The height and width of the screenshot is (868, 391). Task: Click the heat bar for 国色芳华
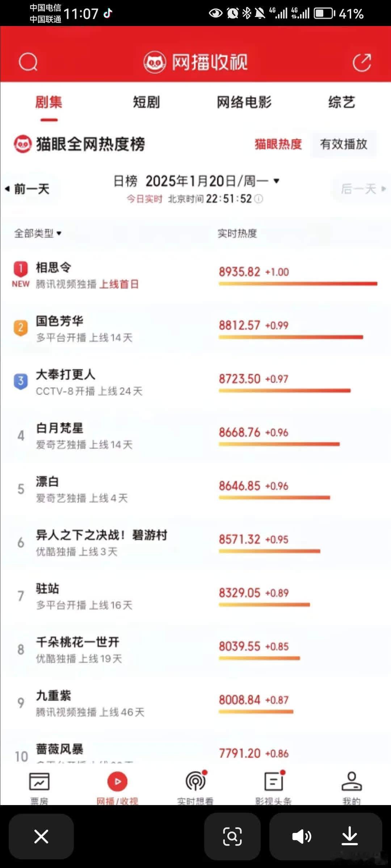pyautogui.click(x=291, y=337)
